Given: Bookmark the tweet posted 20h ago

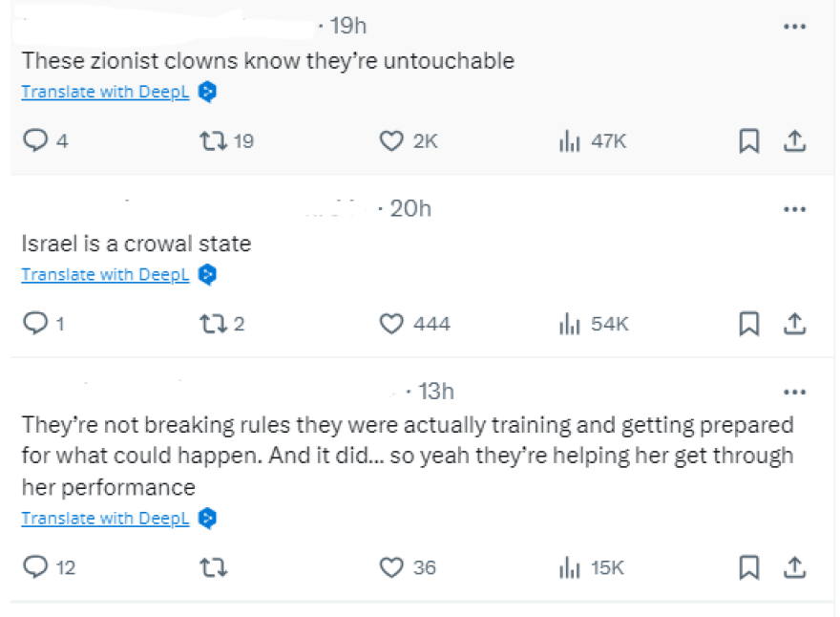Looking at the screenshot, I should [750, 324].
